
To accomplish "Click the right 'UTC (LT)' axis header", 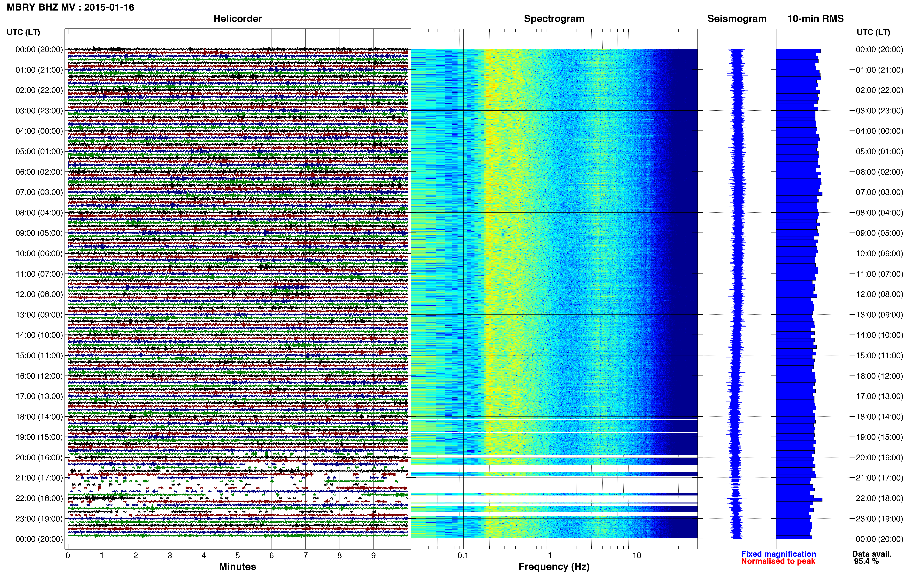I will (x=873, y=32).
